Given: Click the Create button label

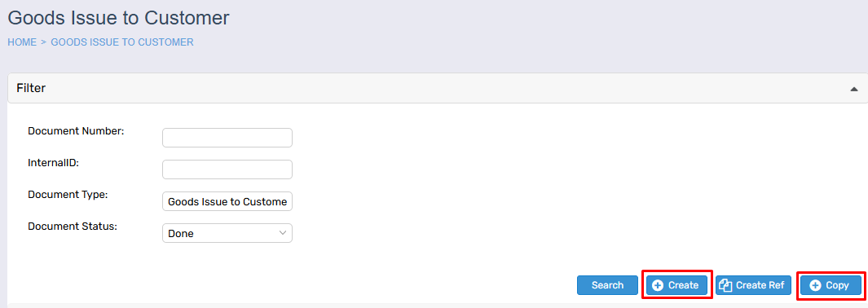Looking at the screenshot, I should 683,285.
